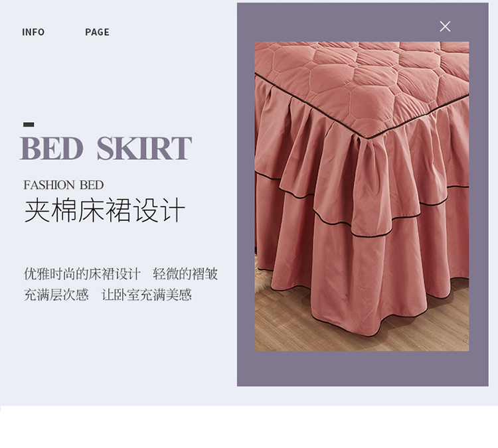Click the 让卧室充满美感 phrase
The height and width of the screenshot is (448, 498).
tap(147, 295)
